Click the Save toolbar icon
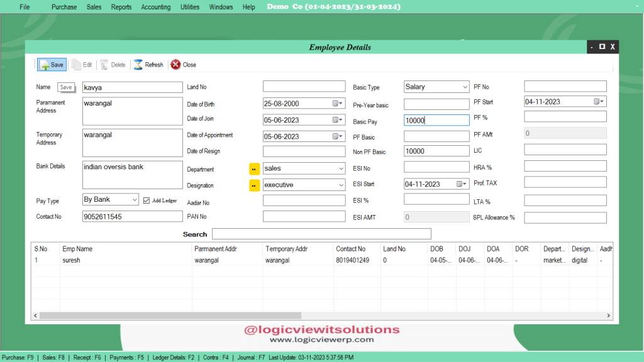Viewport: 644px width, 362px height. tap(51, 64)
